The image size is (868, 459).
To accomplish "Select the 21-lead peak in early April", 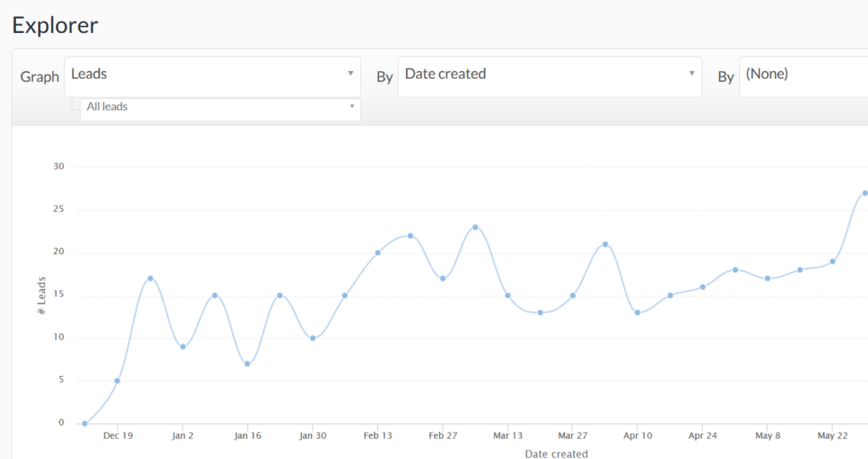I will (x=605, y=244).
